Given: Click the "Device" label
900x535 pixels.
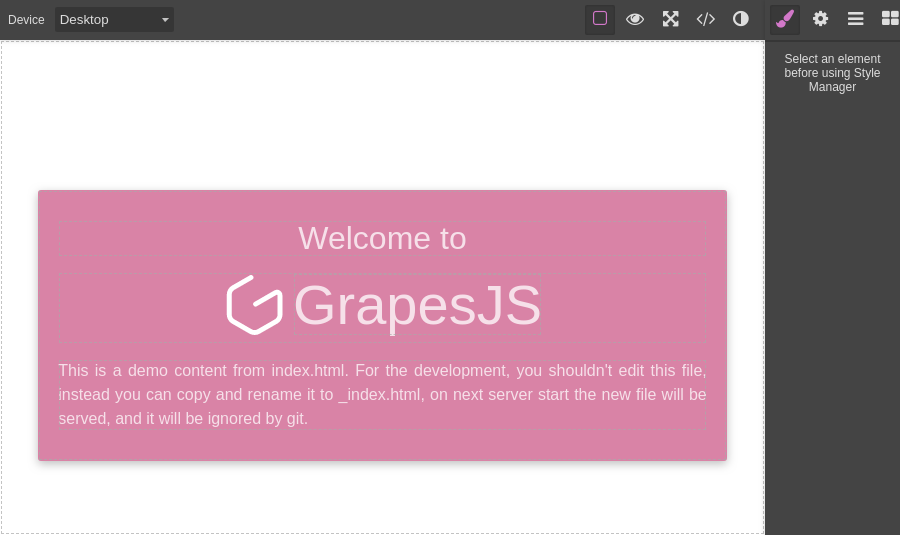Looking at the screenshot, I should coord(26,20).
